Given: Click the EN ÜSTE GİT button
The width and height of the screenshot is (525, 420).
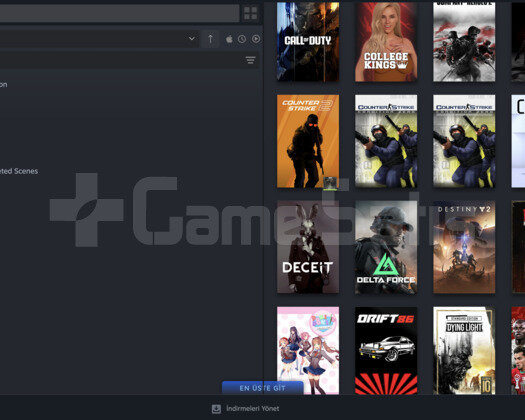Looking at the screenshot, I should (x=262, y=388).
